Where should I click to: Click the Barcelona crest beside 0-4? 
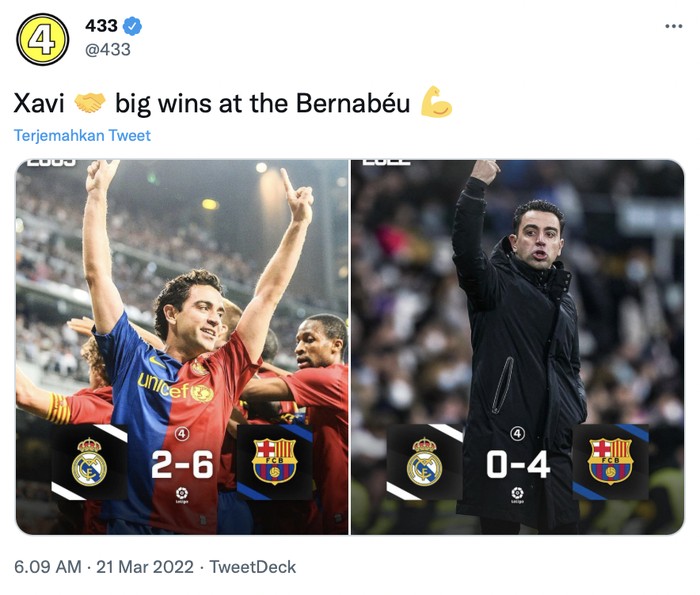pos(610,462)
